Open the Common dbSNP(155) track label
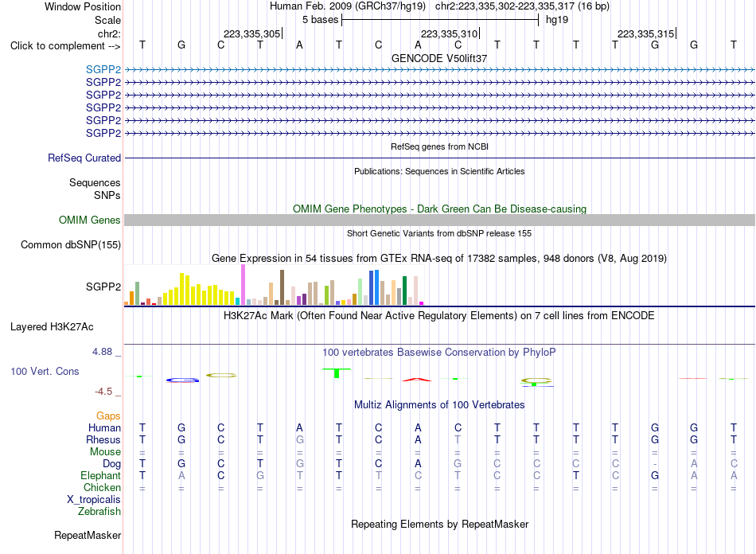756x554 pixels. [x=70, y=244]
